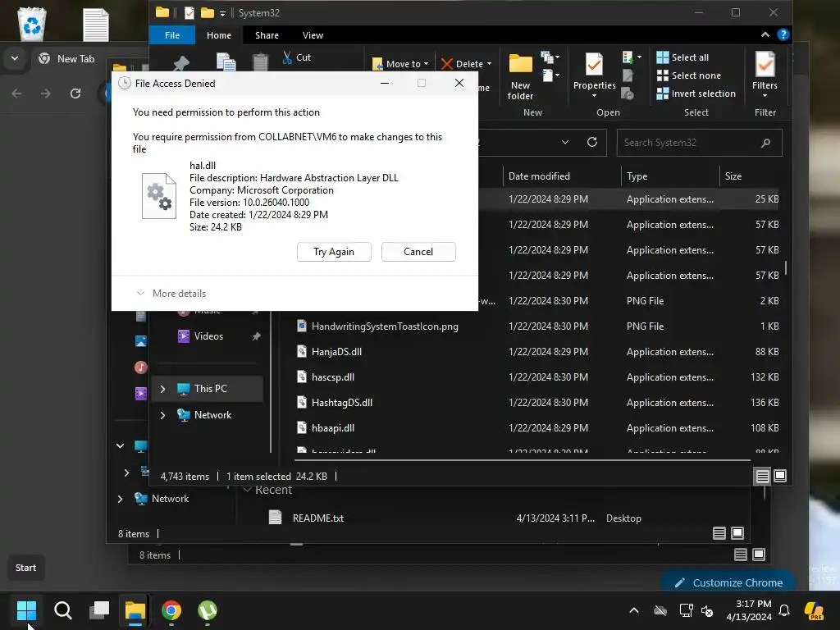The width and height of the screenshot is (840, 630).
Task: Open the notifications bell icon
Action: tap(784, 610)
